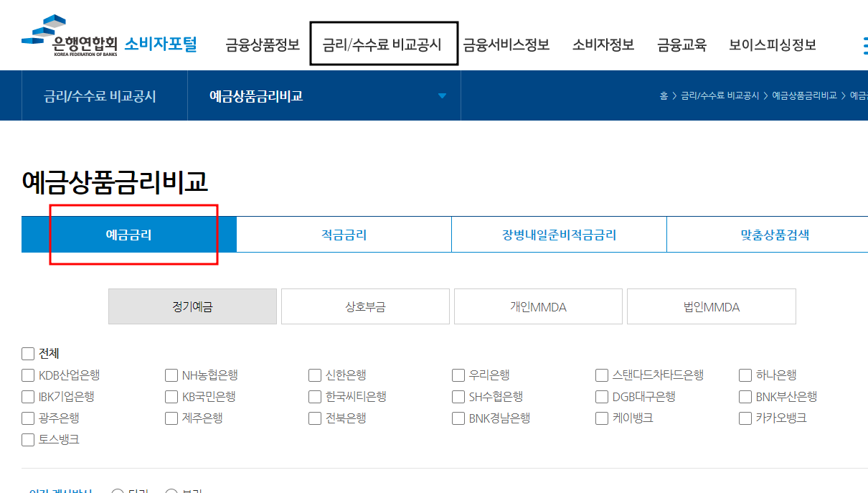
Task: Enable the 신한은행 checkbox
Action: coord(314,375)
